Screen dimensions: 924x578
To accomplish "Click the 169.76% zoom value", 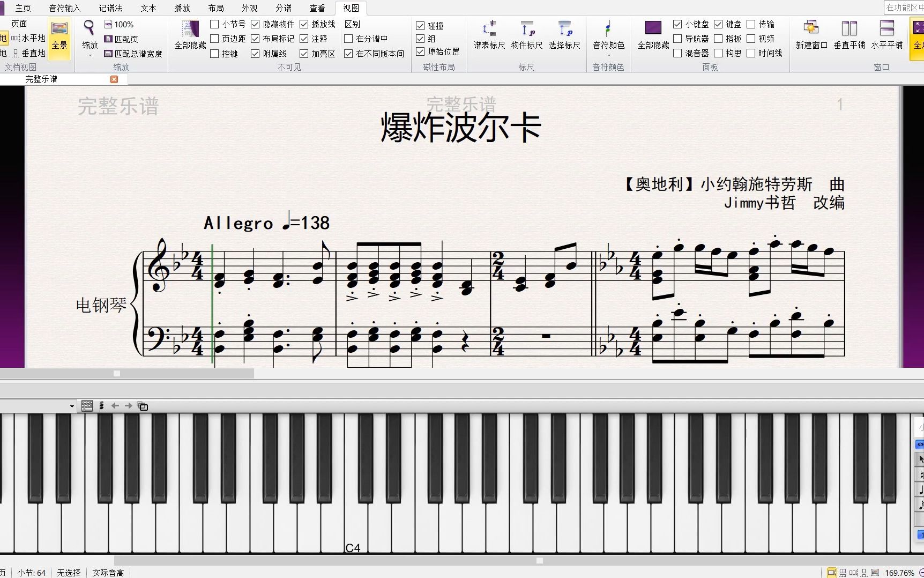I will pos(899,573).
